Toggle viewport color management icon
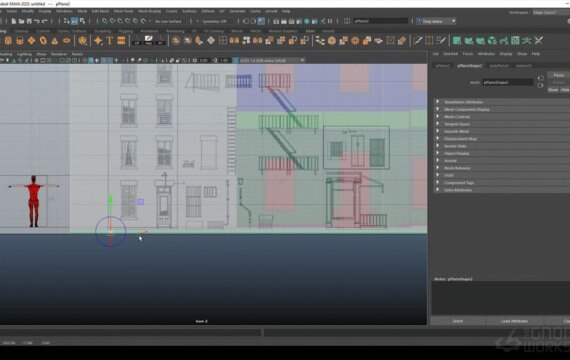The image size is (570, 360). [x=235, y=60]
